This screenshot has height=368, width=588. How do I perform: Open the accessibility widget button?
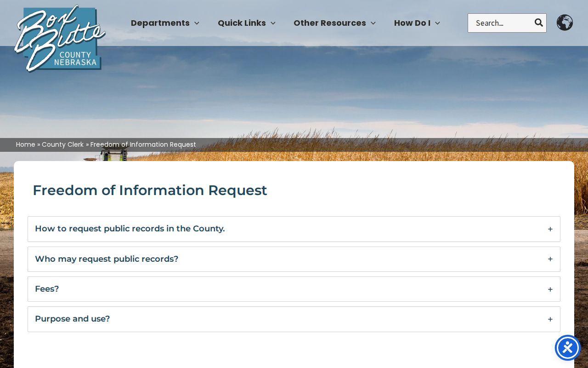[568, 348]
